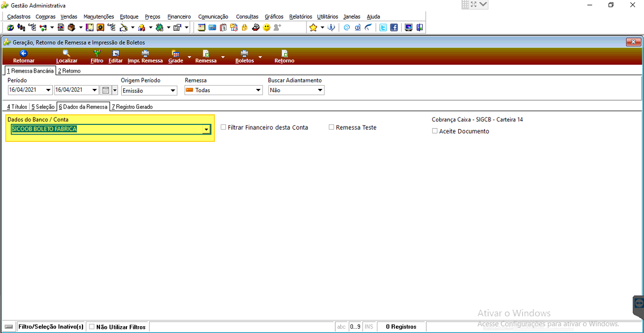Check the Aceite Documento option
This screenshot has height=333, width=644.
[x=435, y=131]
